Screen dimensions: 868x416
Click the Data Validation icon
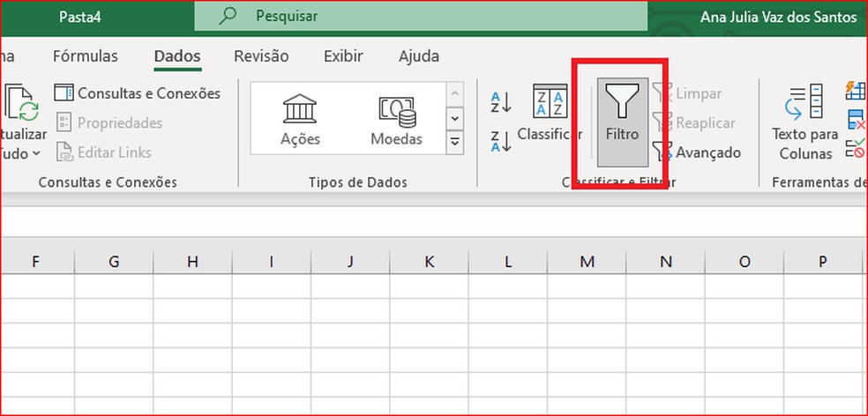pyautogui.click(x=856, y=149)
